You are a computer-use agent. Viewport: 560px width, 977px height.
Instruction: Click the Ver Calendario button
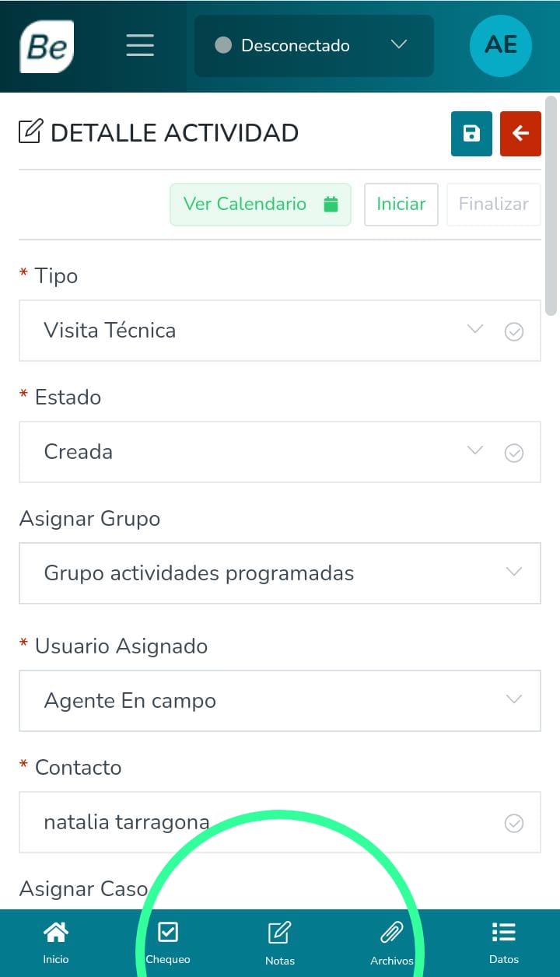pyautogui.click(x=261, y=205)
